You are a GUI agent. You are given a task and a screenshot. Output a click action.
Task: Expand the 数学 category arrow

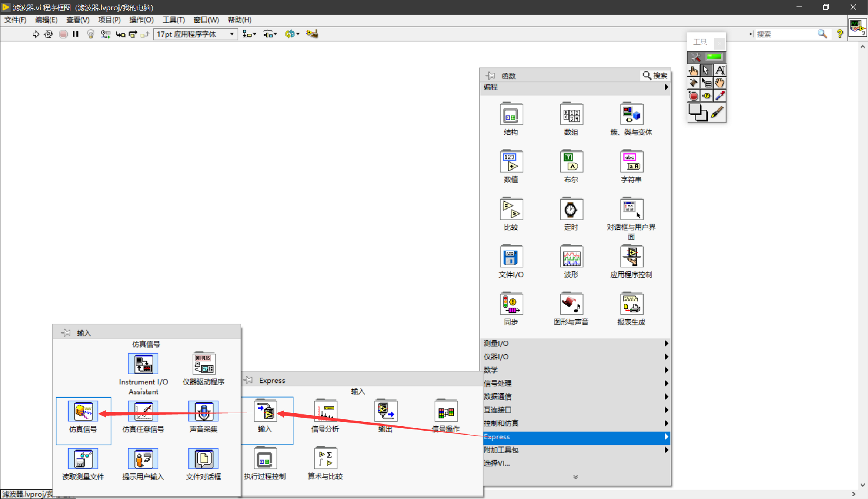pos(666,370)
